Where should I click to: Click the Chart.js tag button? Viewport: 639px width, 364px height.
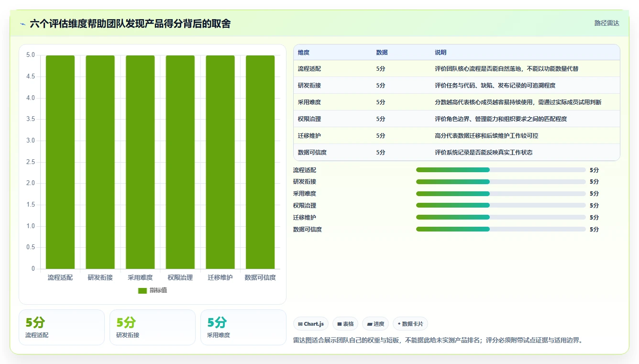[x=311, y=324]
